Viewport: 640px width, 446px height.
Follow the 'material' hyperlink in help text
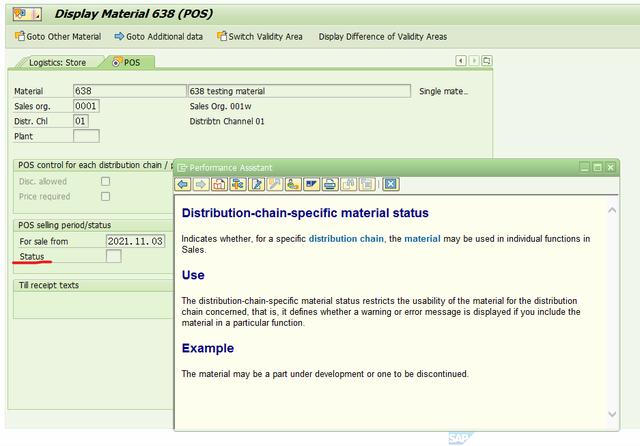point(422,239)
